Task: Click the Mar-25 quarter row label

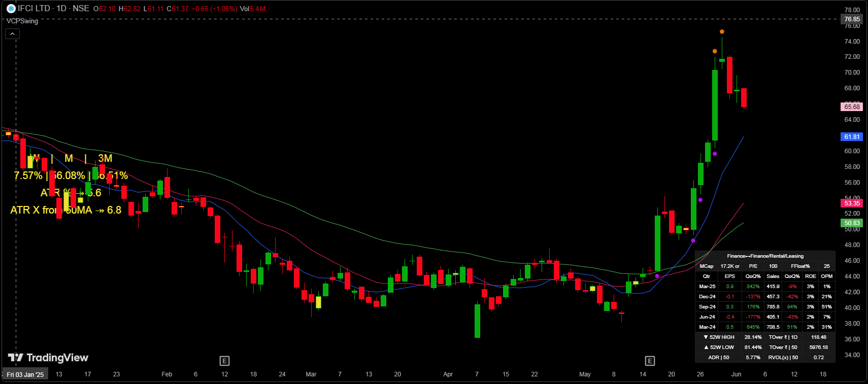Action: click(x=707, y=287)
